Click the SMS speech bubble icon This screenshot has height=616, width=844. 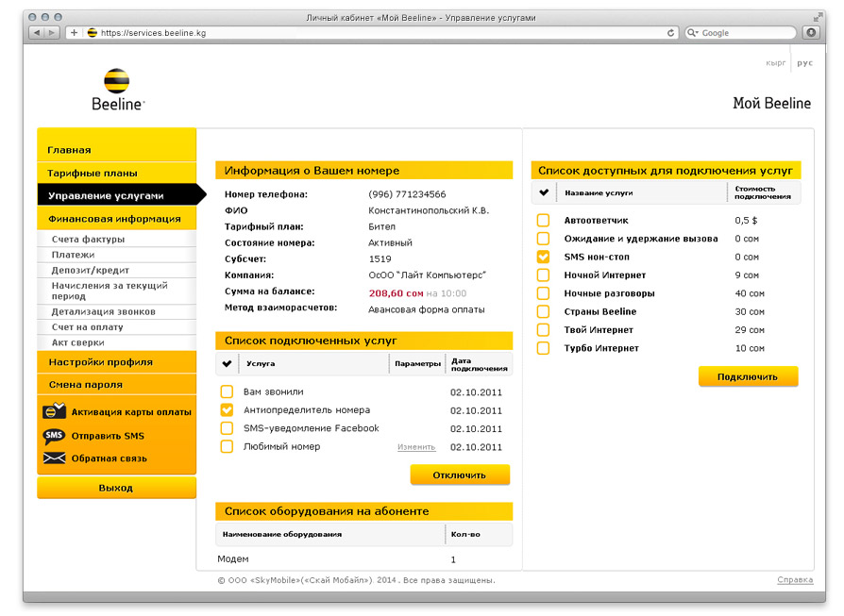pyautogui.click(x=54, y=436)
